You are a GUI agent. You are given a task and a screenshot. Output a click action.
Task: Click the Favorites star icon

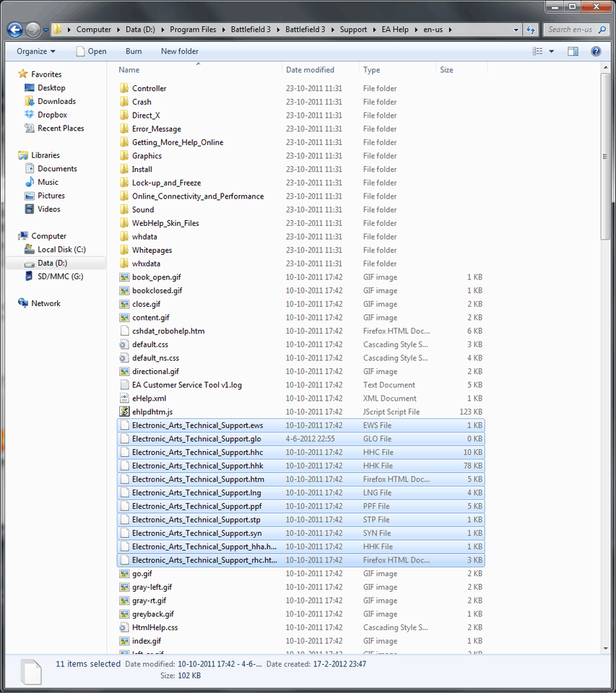pos(22,74)
